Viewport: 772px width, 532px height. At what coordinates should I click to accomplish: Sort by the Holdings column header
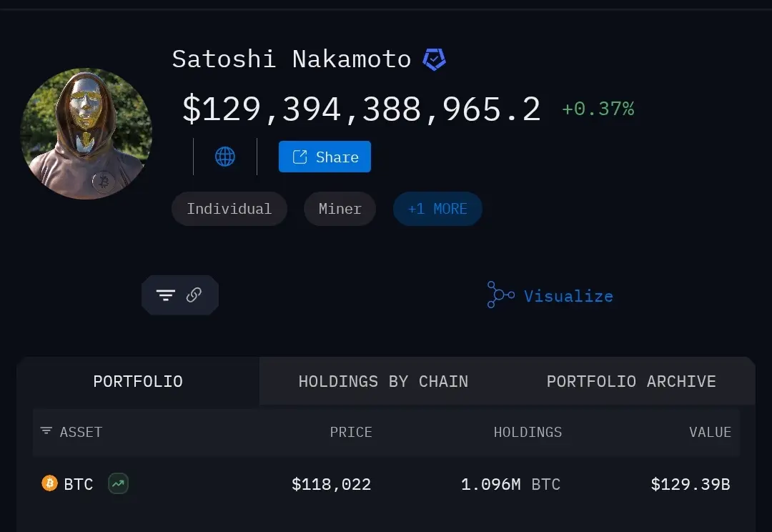click(528, 432)
